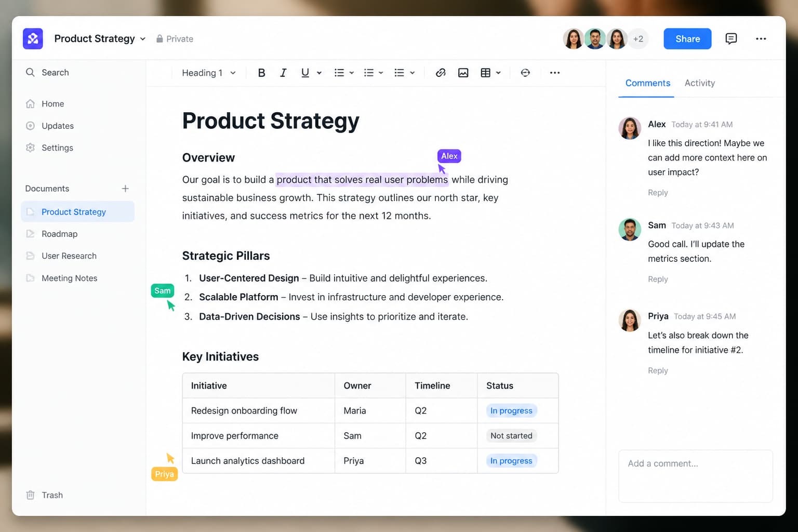798x532 pixels.
Task: Click the plus icon beside Documents
Action: coord(125,189)
